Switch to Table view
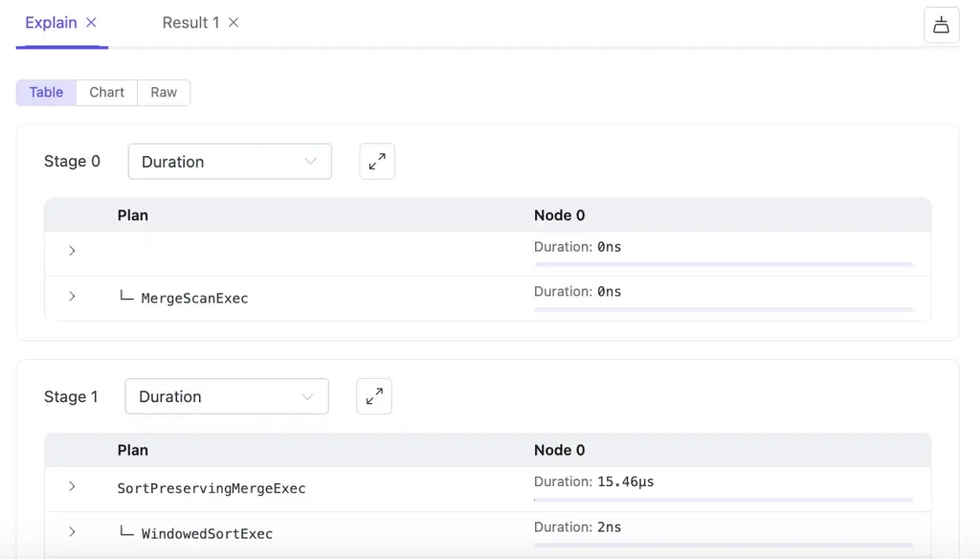The width and height of the screenshot is (980, 559). (46, 92)
